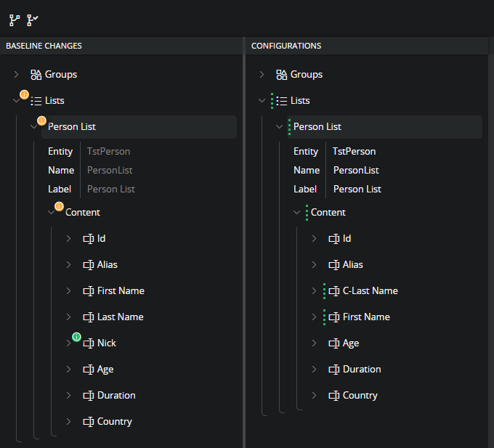Click the orange badge on baseline Content
Screen dimensions: 494x448
pos(59,206)
